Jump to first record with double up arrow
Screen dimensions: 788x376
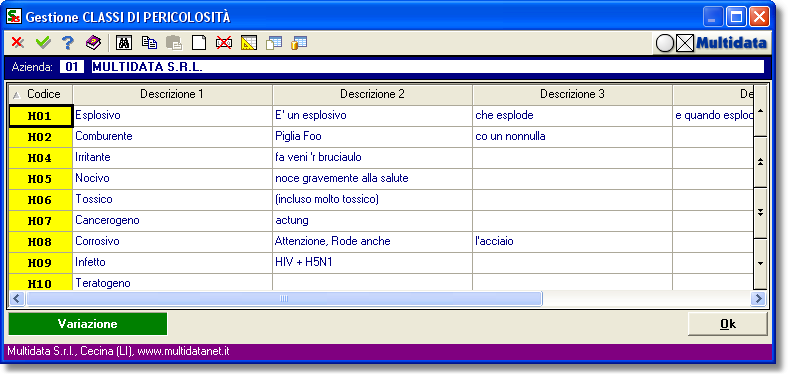click(x=760, y=161)
